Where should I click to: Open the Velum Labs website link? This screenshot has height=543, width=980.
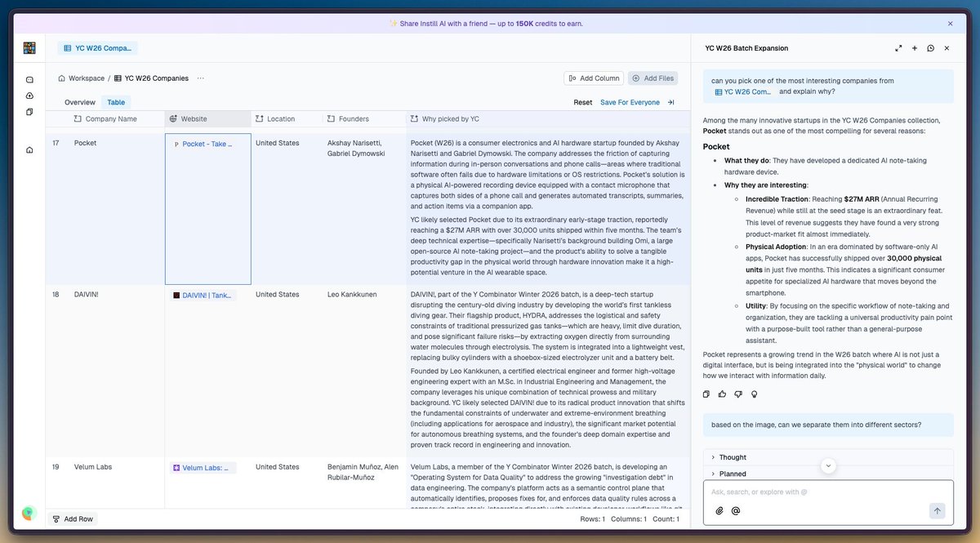coord(203,468)
